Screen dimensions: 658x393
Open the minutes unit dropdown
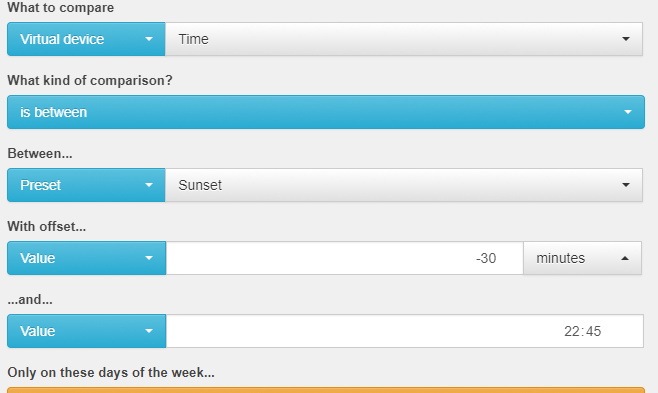[x=582, y=258]
